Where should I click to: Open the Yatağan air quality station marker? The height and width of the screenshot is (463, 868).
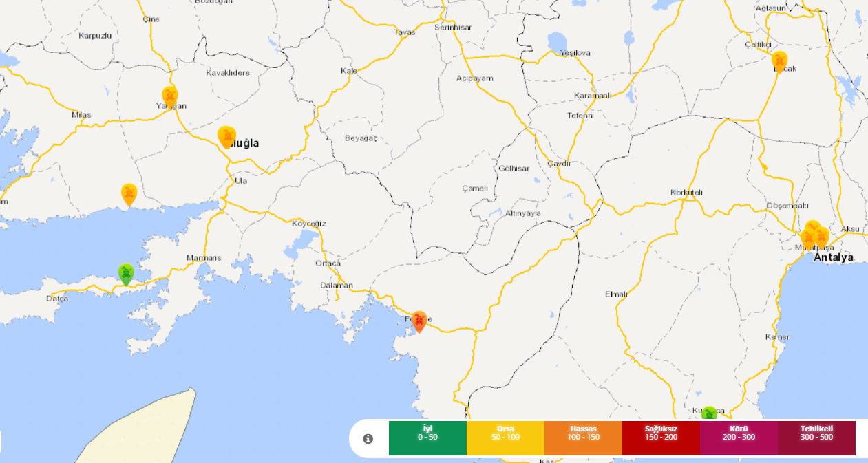[x=169, y=96]
